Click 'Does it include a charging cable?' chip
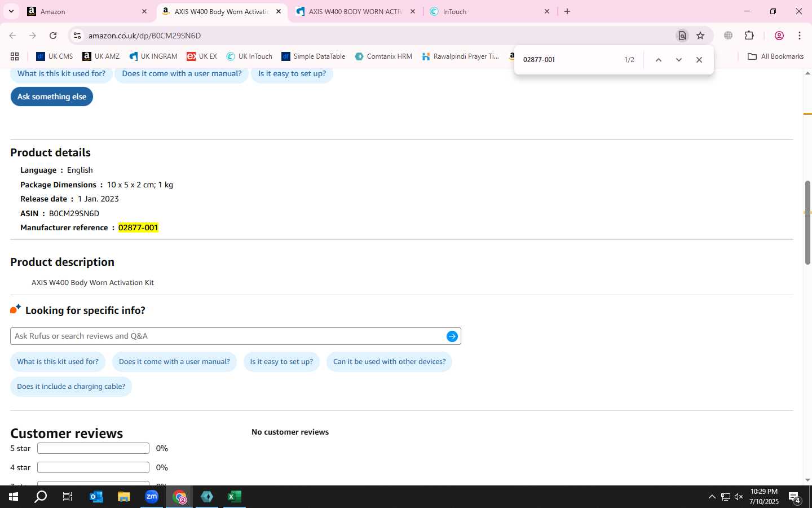The height and width of the screenshot is (508, 812). click(71, 387)
